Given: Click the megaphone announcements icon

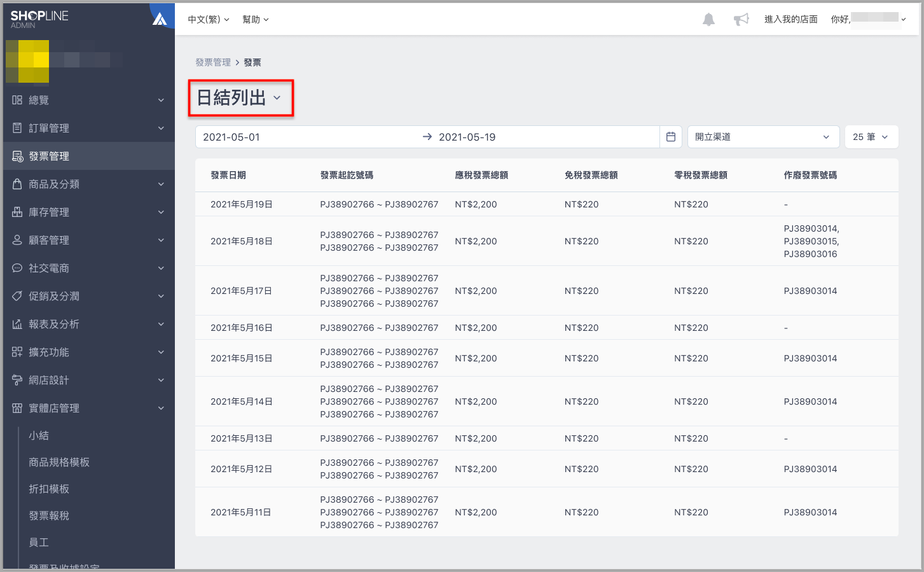Looking at the screenshot, I should coord(741,20).
